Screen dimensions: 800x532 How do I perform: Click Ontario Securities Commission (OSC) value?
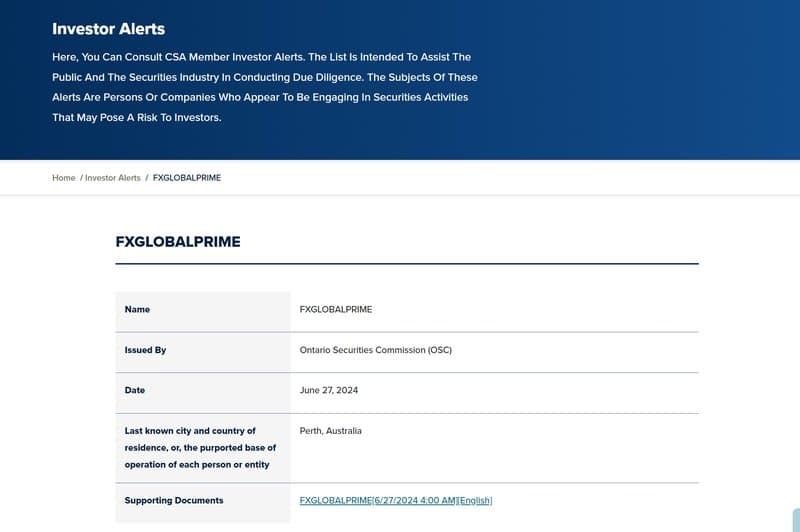point(376,350)
